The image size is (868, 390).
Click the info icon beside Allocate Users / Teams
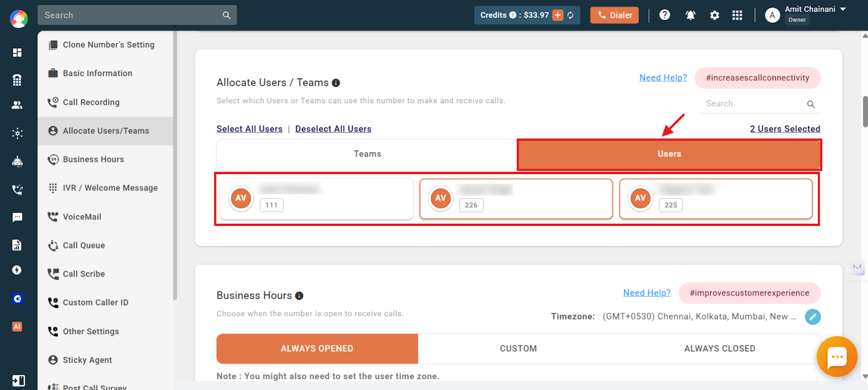click(x=336, y=83)
